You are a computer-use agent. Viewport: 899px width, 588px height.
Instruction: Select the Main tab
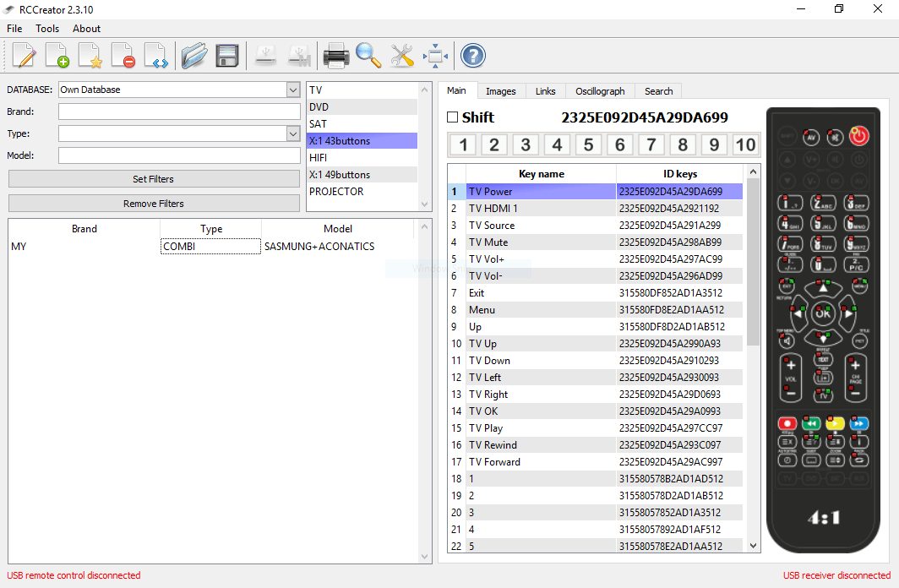tap(456, 90)
